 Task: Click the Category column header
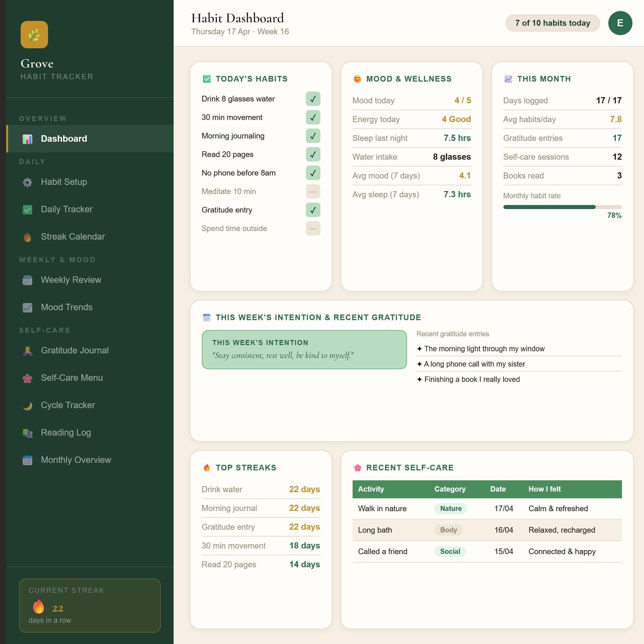click(450, 489)
